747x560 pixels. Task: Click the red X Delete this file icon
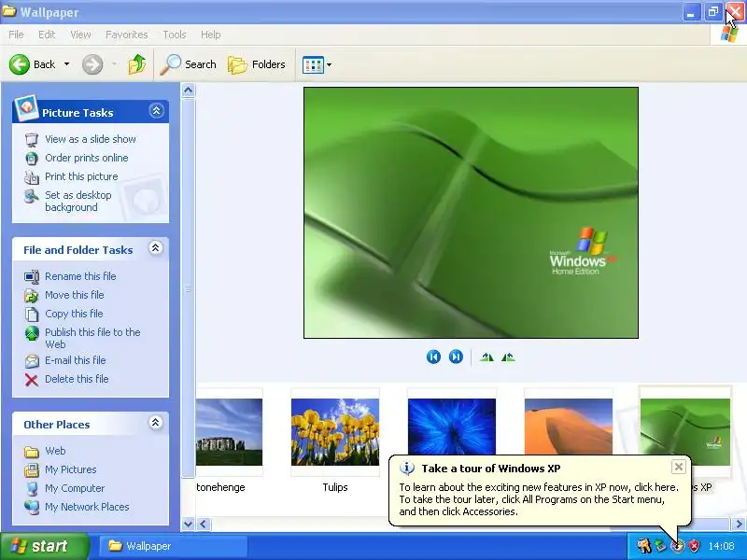pyautogui.click(x=32, y=380)
